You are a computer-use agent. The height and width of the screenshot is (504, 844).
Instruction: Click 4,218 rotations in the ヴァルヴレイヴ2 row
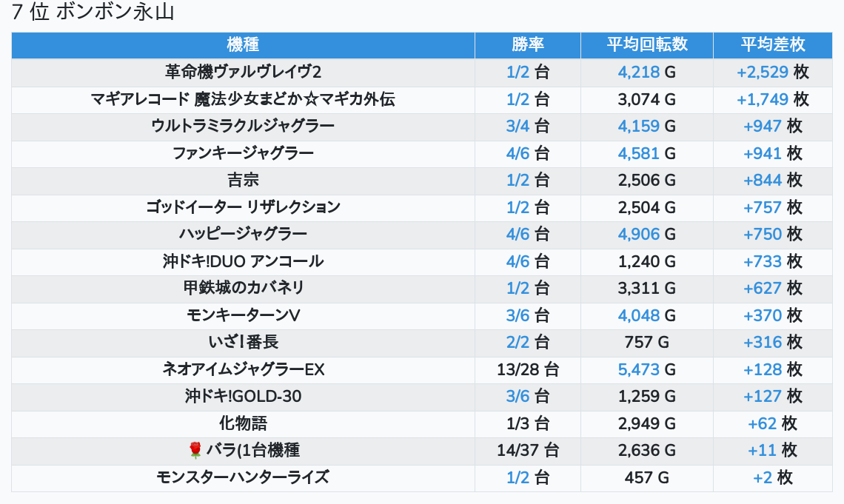(638, 73)
